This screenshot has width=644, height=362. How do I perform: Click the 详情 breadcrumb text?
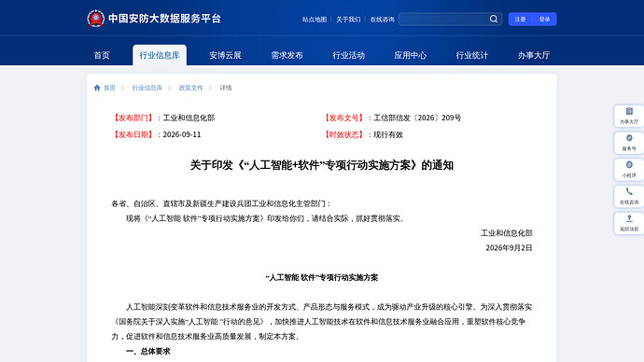[x=226, y=88]
